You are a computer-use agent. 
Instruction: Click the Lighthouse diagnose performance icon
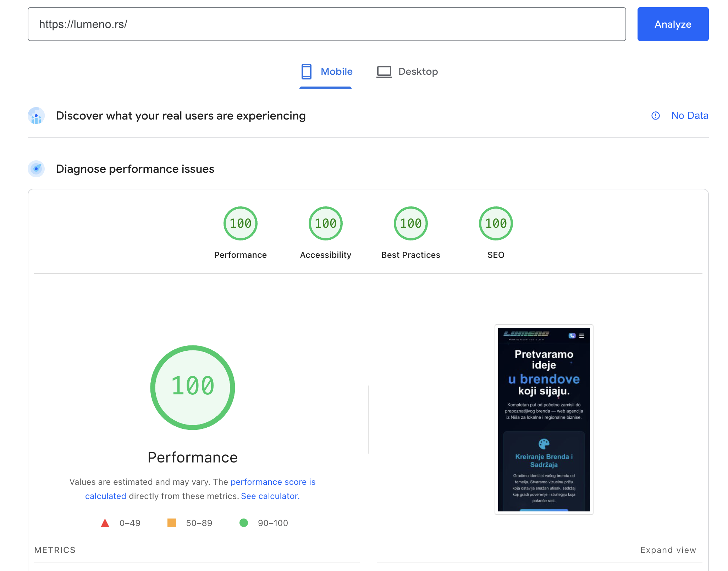pos(36,169)
